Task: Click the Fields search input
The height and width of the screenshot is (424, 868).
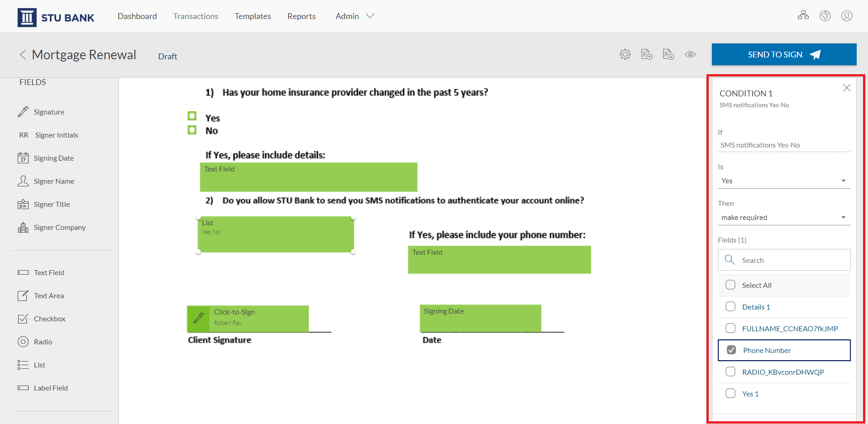Action: point(784,260)
